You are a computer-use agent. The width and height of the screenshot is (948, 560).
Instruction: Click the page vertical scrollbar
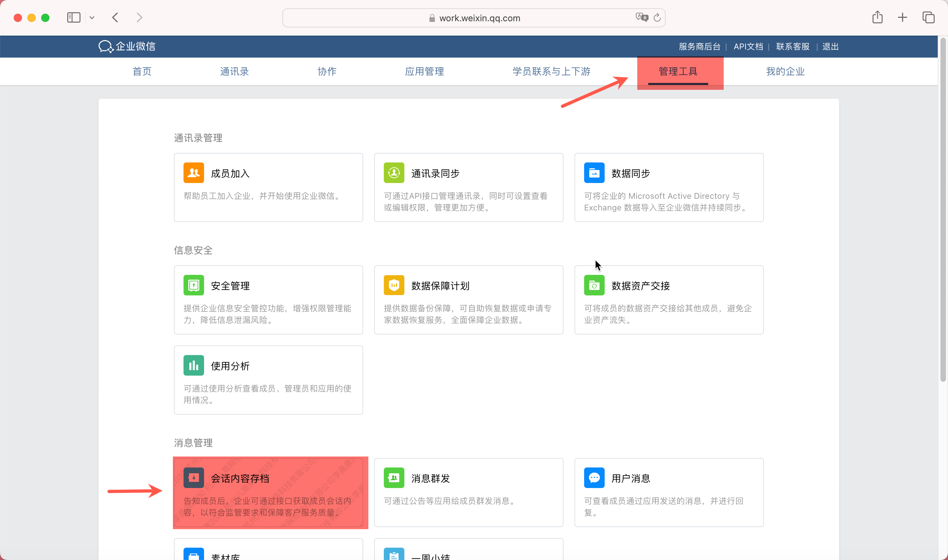coord(943,209)
